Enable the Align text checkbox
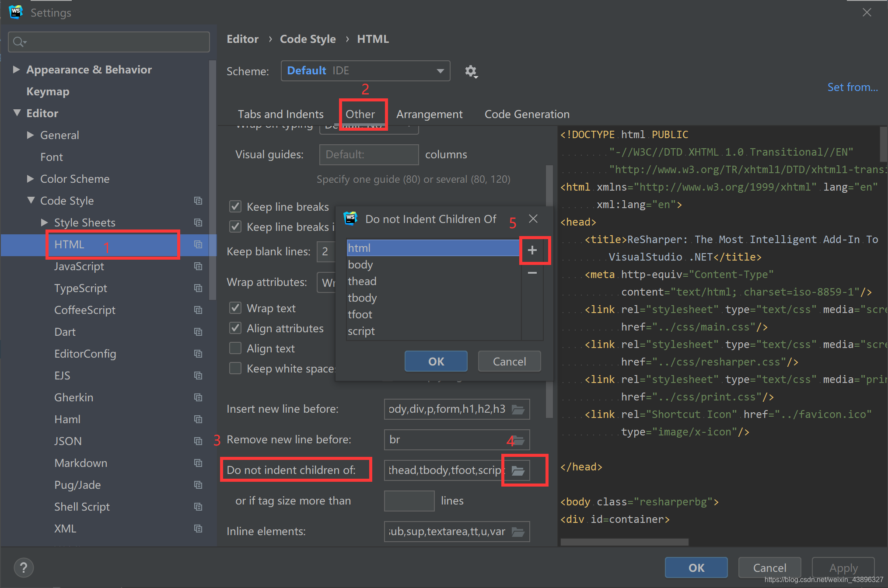The image size is (888, 588). point(235,348)
